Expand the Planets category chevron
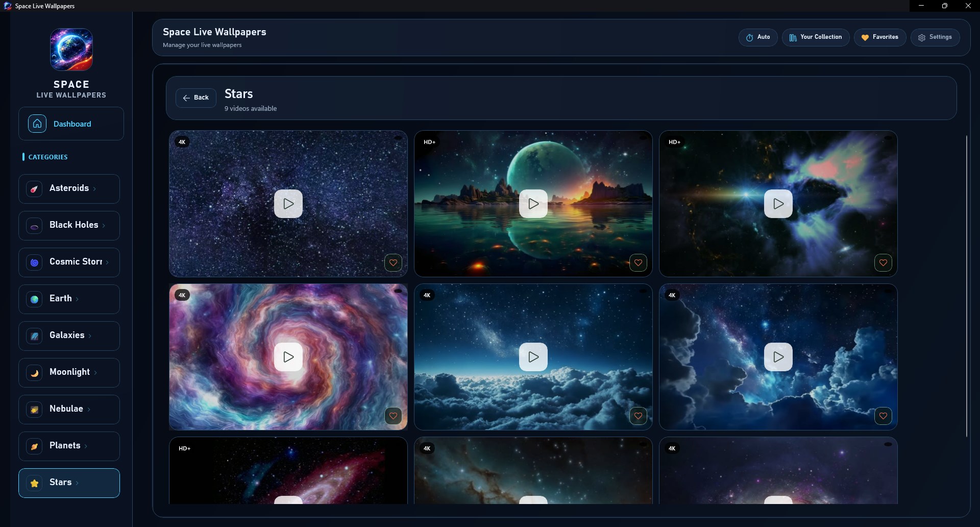The width and height of the screenshot is (980, 527). [x=86, y=446]
